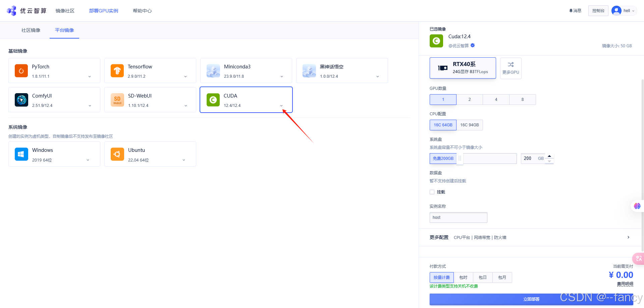This screenshot has height=308, width=644.
Task: Open 部署GPU实例 menu item
Action: (104, 11)
